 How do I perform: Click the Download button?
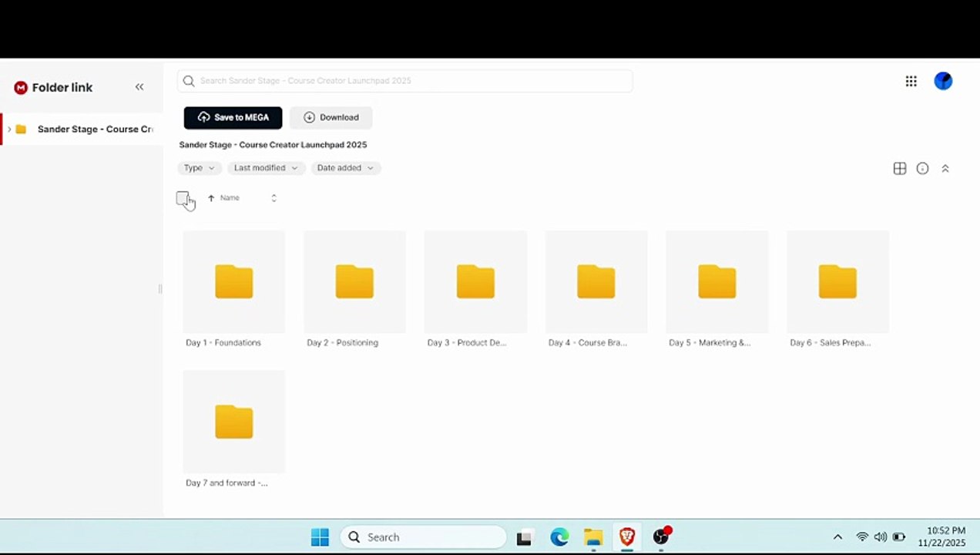[331, 118]
